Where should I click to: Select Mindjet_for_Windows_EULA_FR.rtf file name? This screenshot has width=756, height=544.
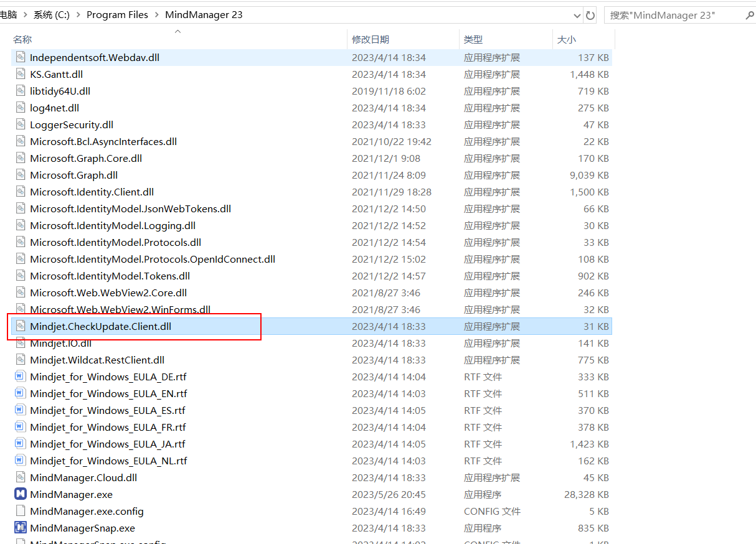(108, 427)
